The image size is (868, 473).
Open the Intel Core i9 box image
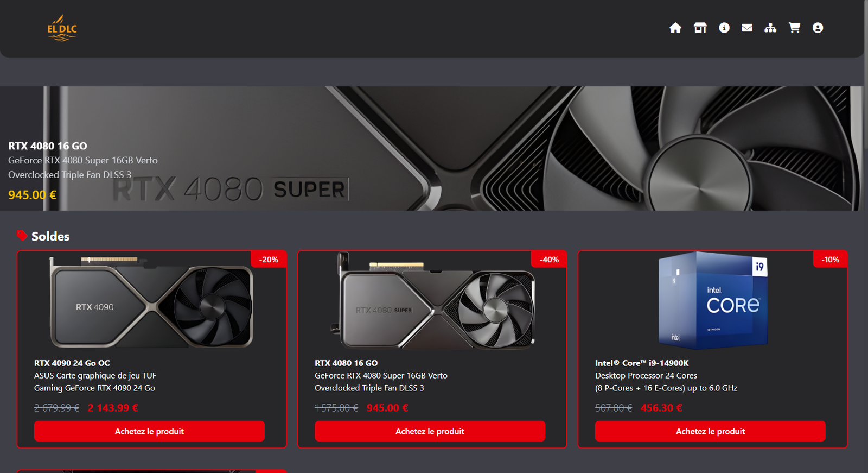pyautogui.click(x=712, y=300)
